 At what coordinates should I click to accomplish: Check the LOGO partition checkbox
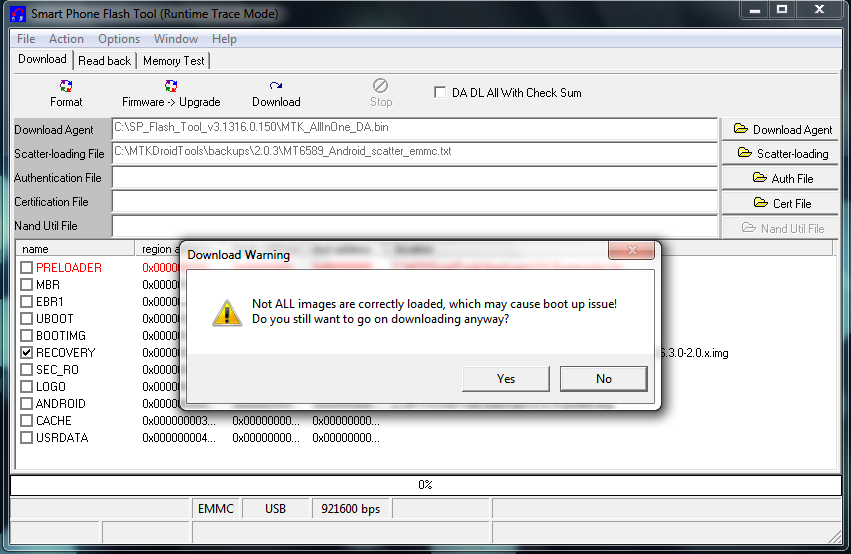pos(27,387)
